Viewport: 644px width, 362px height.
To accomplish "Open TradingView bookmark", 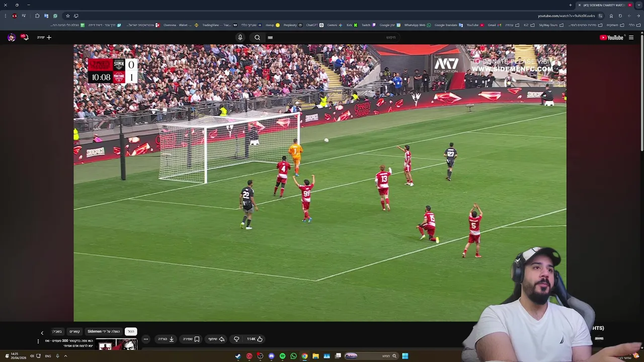I will click(219, 25).
